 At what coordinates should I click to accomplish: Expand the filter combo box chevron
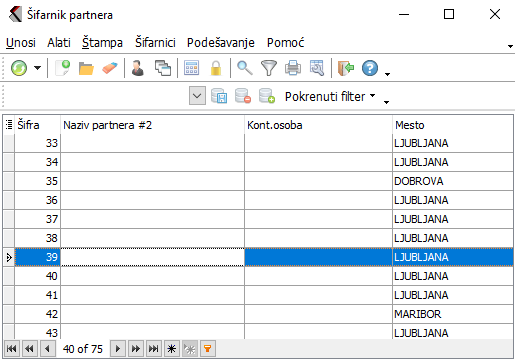(x=197, y=96)
